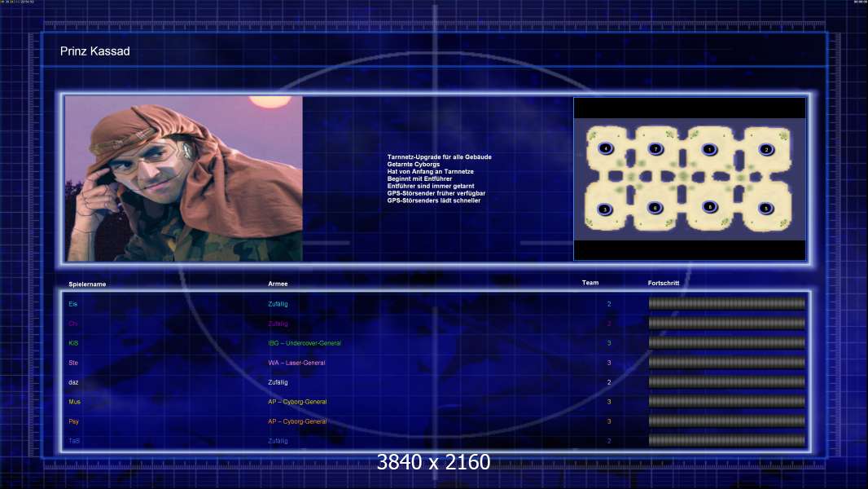Screen dimensions: 868x489
Task: Click GPS-Störsender früher verfügbar line
Action: click(436, 193)
